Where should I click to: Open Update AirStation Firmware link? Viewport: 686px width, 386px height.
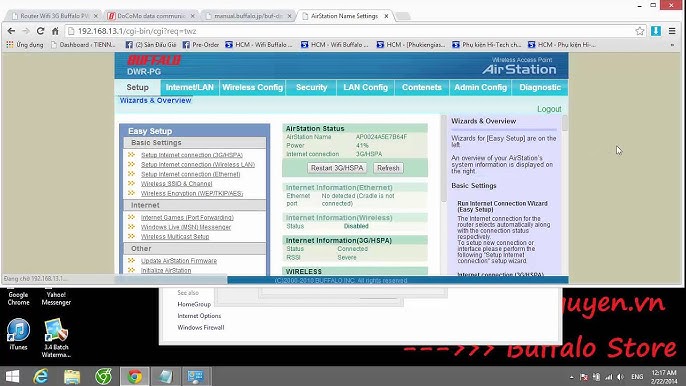click(x=178, y=260)
